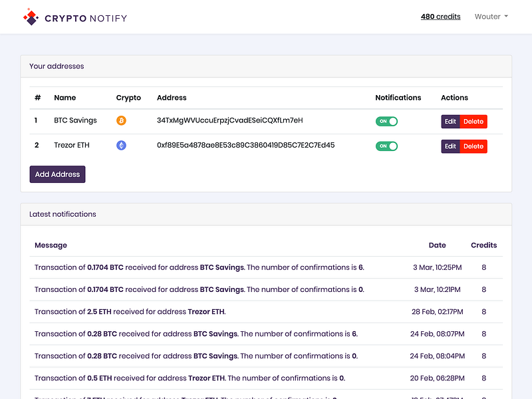
Task: Click the Name column header
Action: tap(65, 98)
